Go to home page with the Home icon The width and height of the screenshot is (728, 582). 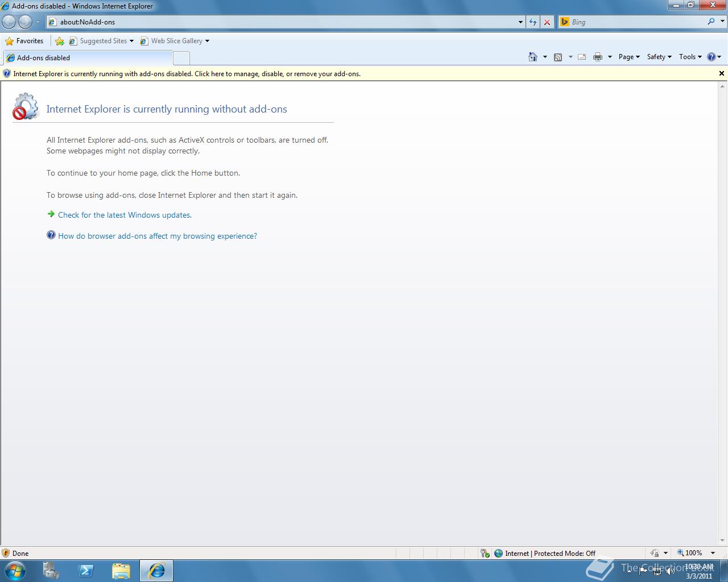click(533, 57)
